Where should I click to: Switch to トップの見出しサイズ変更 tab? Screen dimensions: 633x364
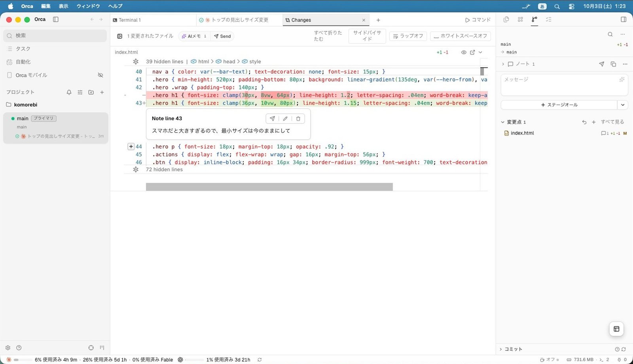(x=239, y=20)
